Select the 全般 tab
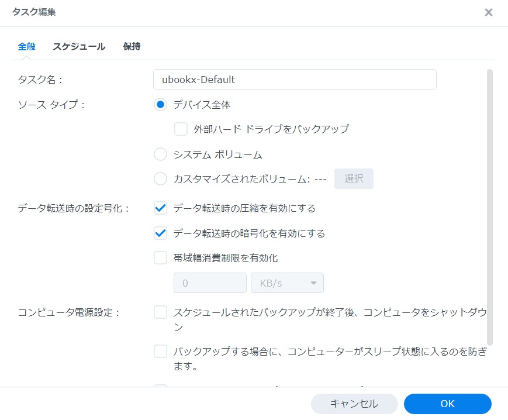The height and width of the screenshot is (420, 508). pos(25,46)
